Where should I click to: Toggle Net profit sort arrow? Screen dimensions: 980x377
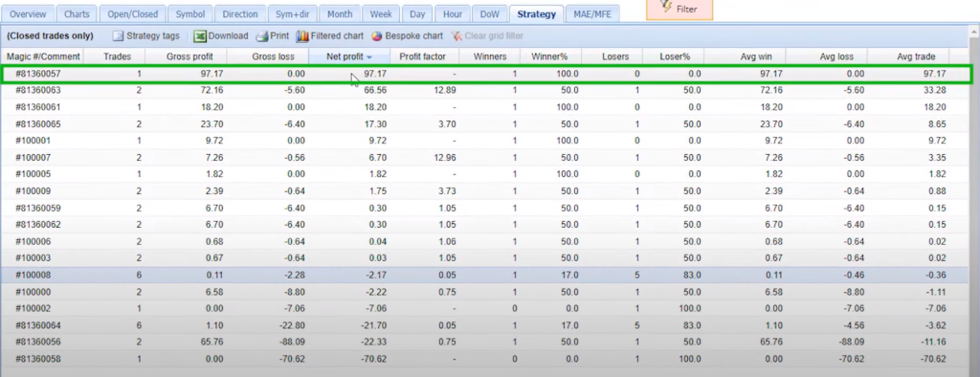click(x=369, y=56)
